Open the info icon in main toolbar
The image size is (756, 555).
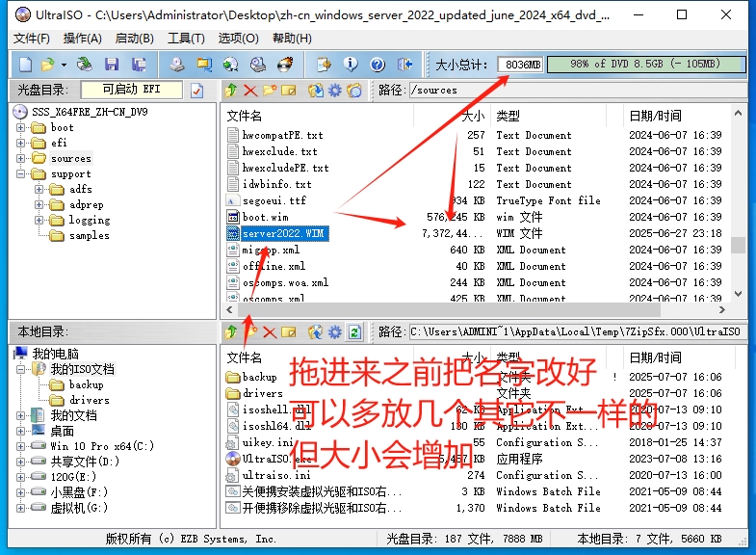pos(351,65)
